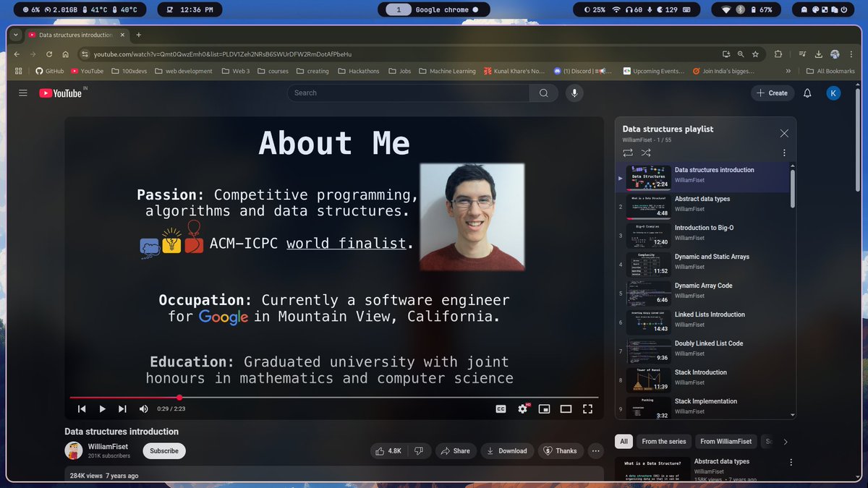Bookmark this page with star icon
The height and width of the screenshot is (488, 868).
coord(755,54)
